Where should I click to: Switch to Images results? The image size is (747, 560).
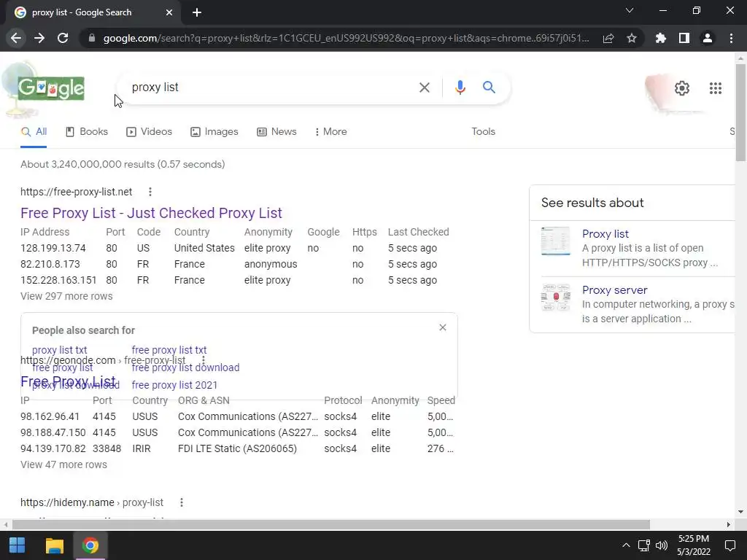[214, 132]
